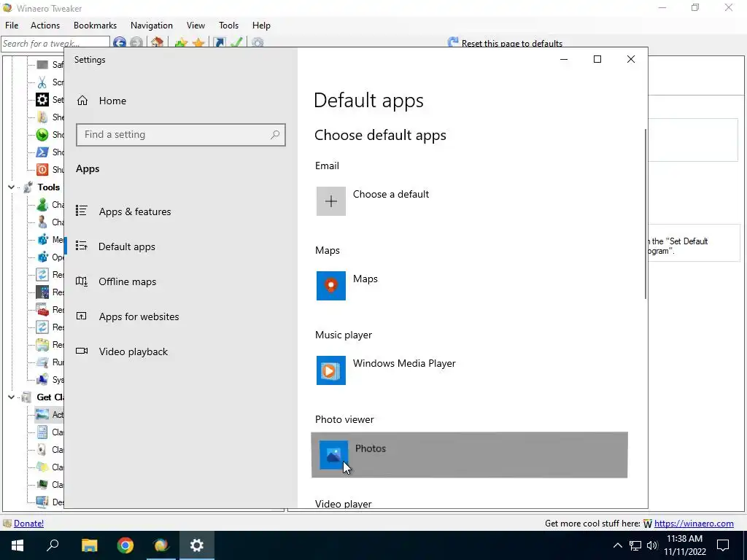The image size is (747, 560).
Task: Click the scissors icon in Winaero tree
Action: 42,82
